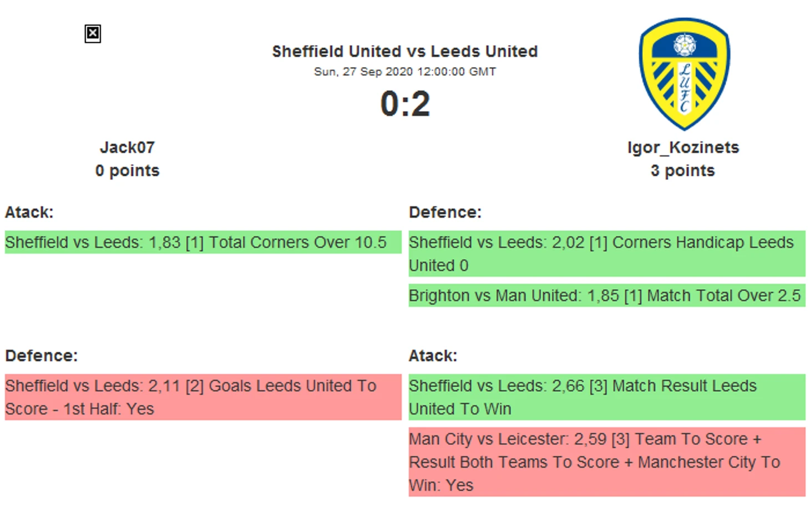Open the Jack07 user profile name

click(x=127, y=148)
